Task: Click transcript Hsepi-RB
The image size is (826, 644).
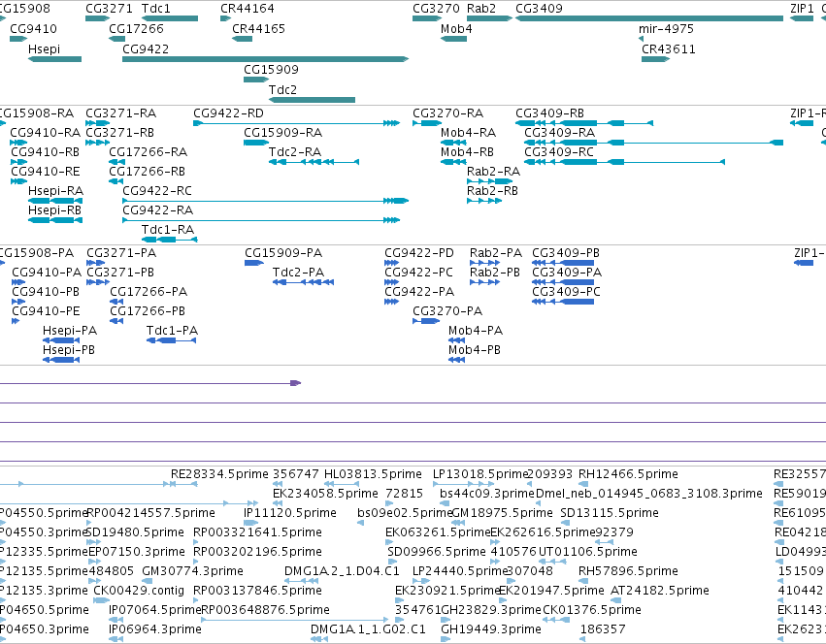Action: (54, 210)
